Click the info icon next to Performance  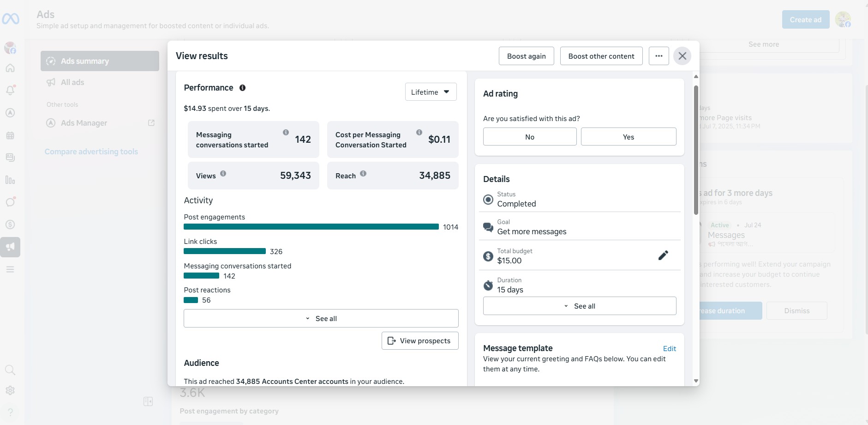tap(242, 88)
